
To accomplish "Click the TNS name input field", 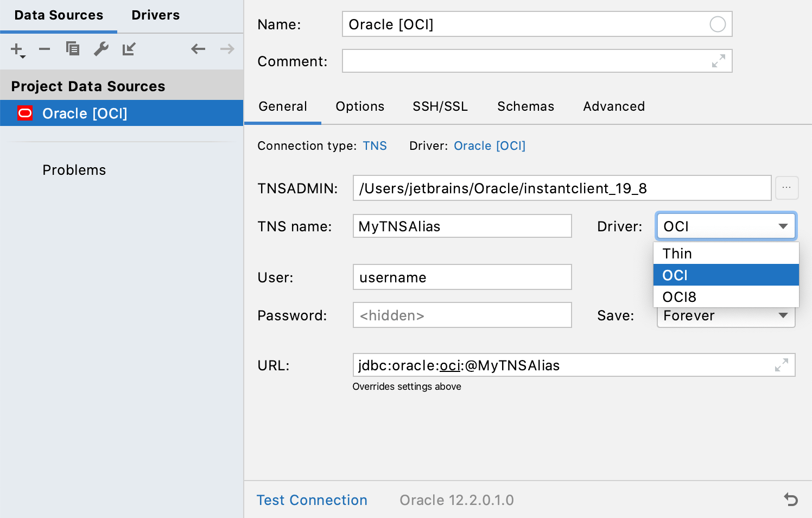I will pyautogui.click(x=462, y=226).
